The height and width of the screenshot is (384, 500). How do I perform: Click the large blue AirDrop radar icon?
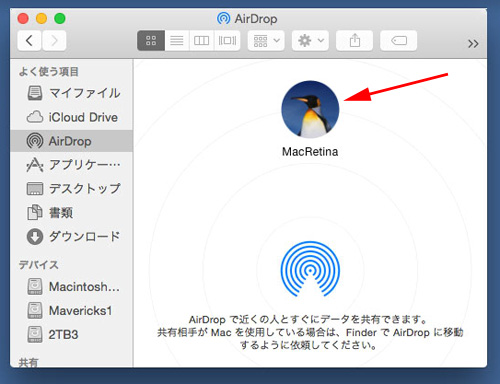point(310,269)
